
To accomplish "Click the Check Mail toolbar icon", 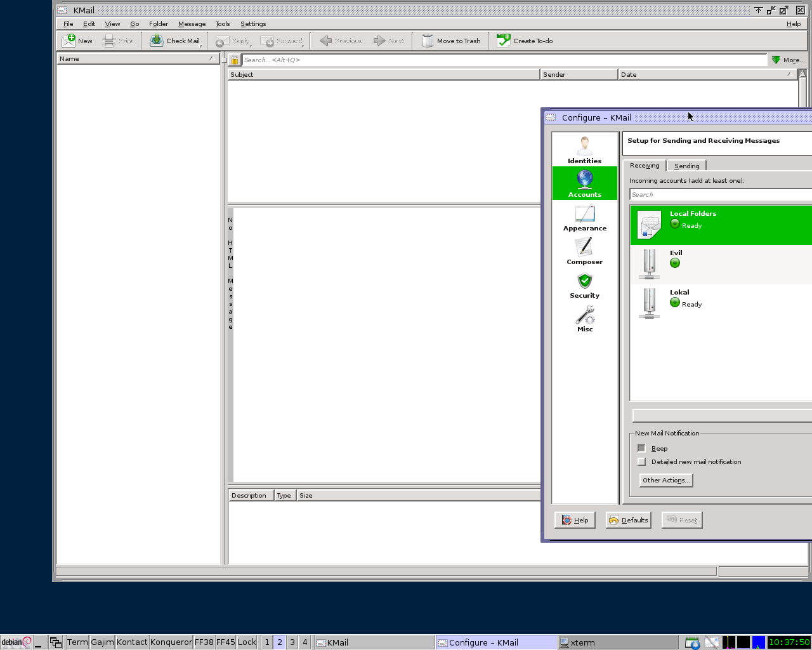I will coord(157,41).
